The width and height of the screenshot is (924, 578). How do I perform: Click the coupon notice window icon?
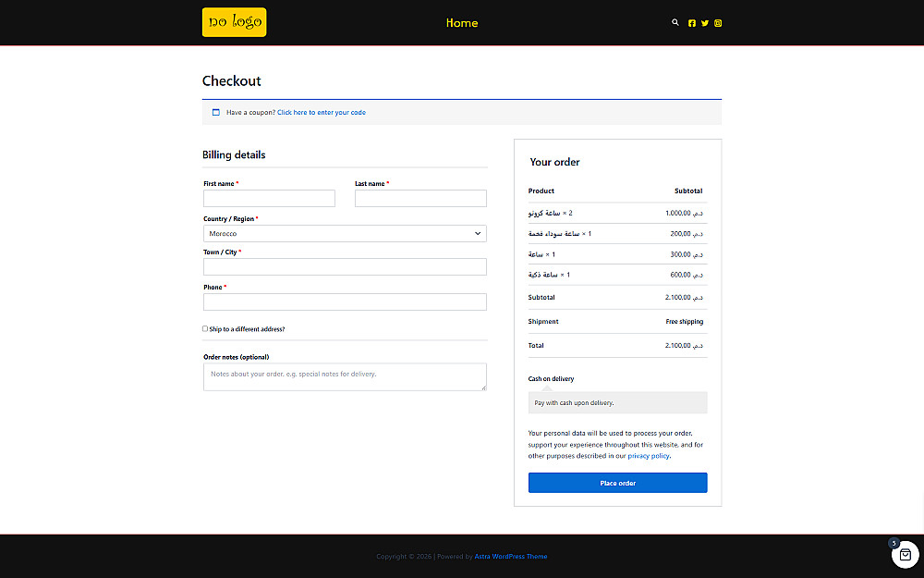[x=215, y=112]
